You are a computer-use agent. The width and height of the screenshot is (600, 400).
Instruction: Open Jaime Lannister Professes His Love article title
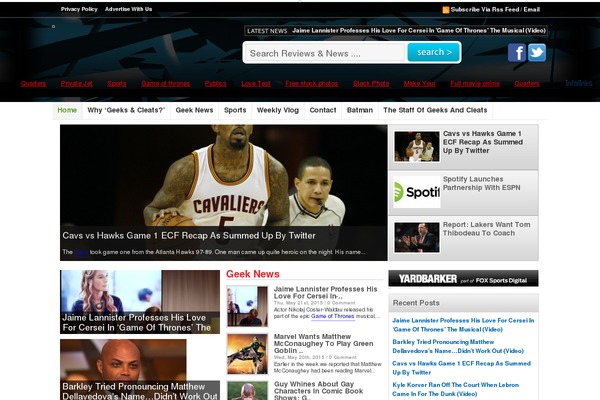(325, 292)
